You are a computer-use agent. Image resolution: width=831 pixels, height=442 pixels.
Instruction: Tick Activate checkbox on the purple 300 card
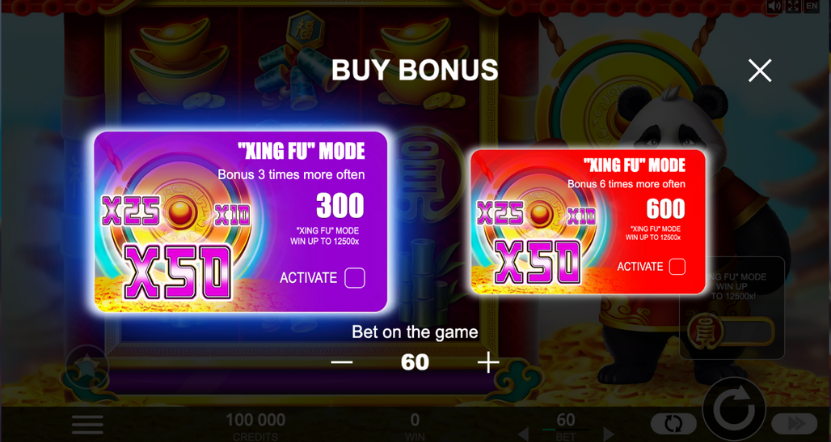(355, 278)
